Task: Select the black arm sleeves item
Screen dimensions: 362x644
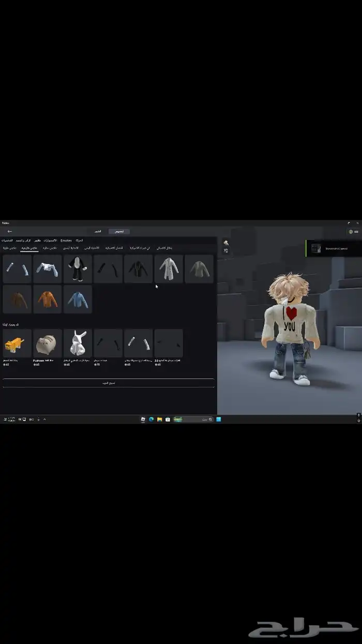Action: [108, 268]
